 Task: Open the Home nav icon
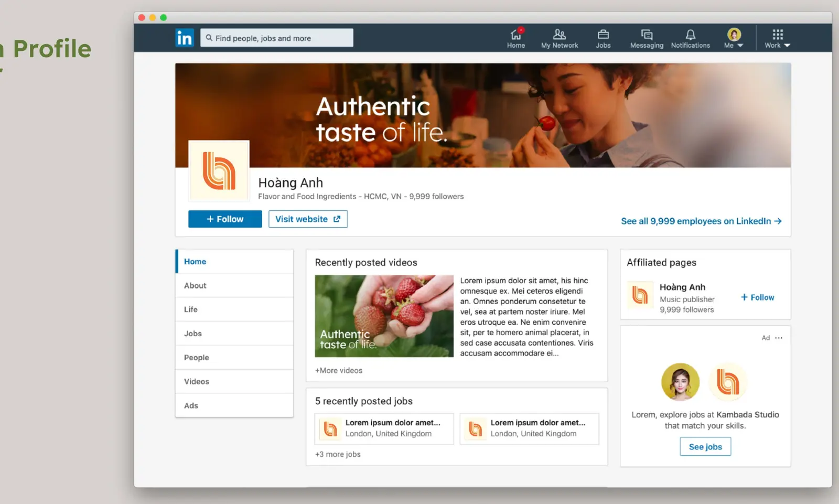pyautogui.click(x=516, y=38)
